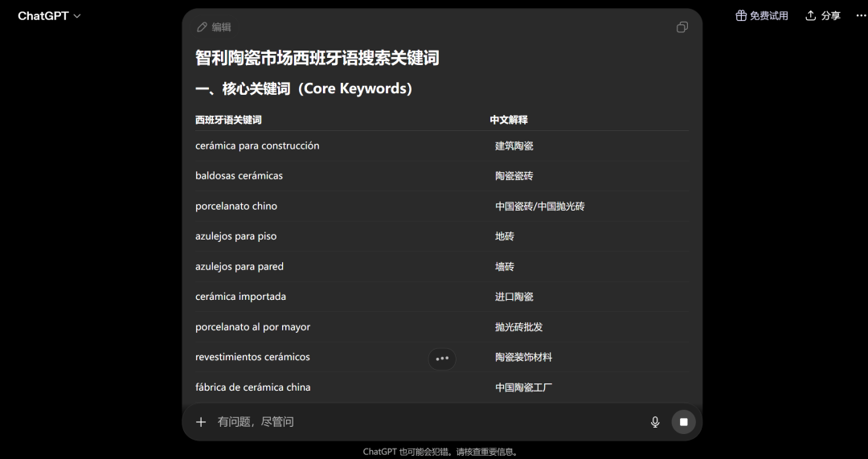Screen dimensions: 868x459
Task: Select cell porcelanato chino
Action: click(x=236, y=206)
